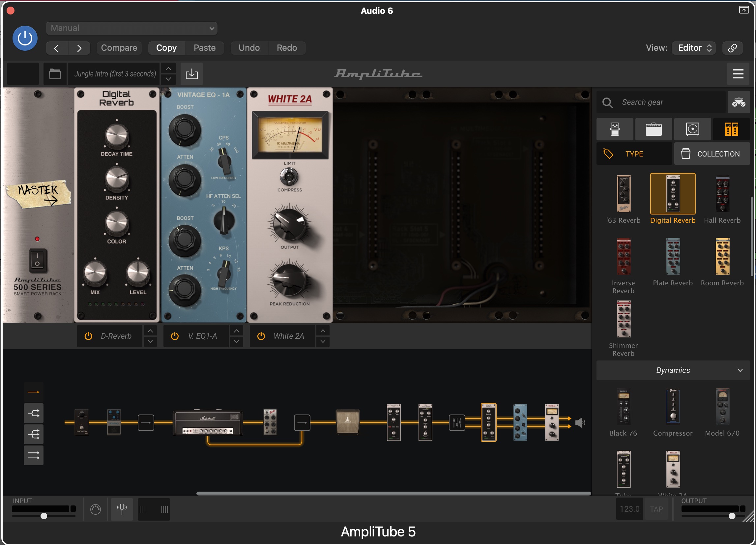Select the Marshall amp head in signal chain
756x545 pixels.
tap(208, 422)
